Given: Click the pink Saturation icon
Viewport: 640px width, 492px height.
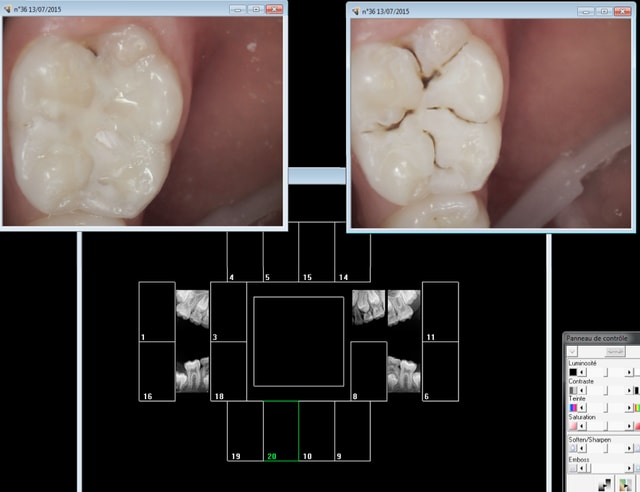Looking at the screenshot, I should point(573,426).
